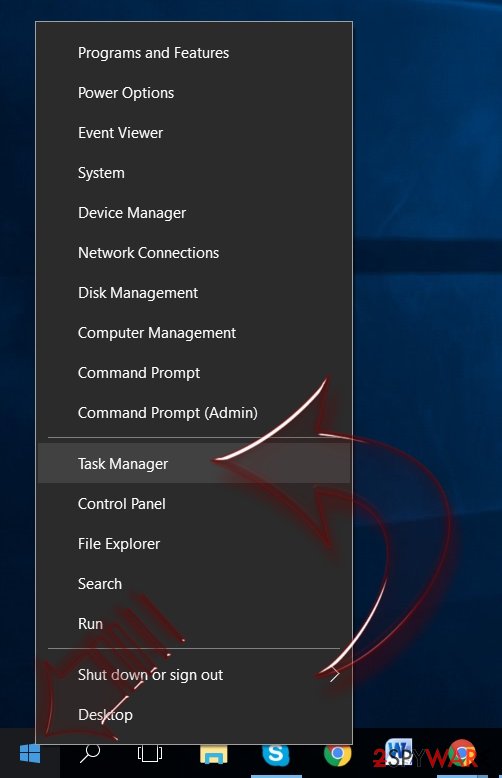Open Skype from the taskbar
This screenshot has width=502, height=778.
pos(276,754)
